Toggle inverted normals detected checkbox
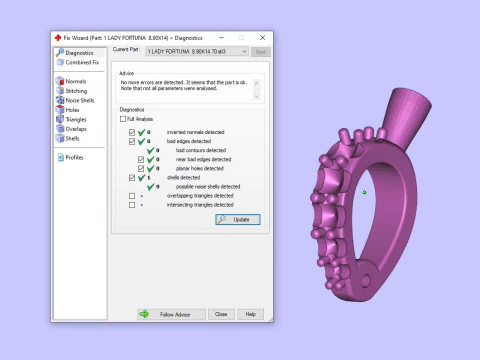The height and width of the screenshot is (360, 480). click(132, 132)
